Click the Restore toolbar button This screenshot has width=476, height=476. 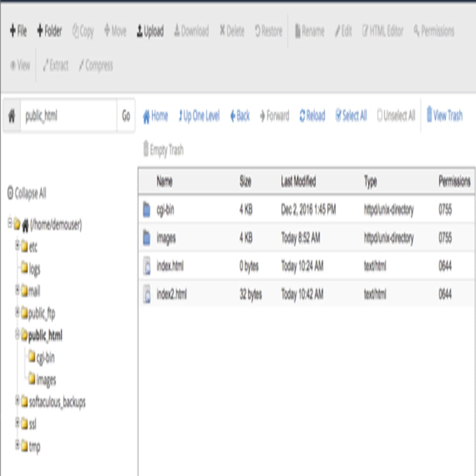pyautogui.click(x=268, y=31)
